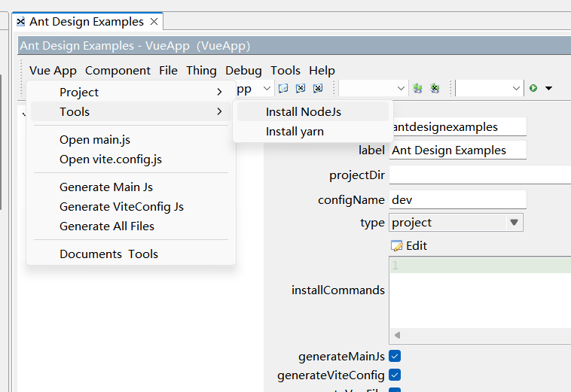Expand the Tools submenu arrow in the Vue App menu
This screenshot has height=392, width=571.
pos(219,111)
